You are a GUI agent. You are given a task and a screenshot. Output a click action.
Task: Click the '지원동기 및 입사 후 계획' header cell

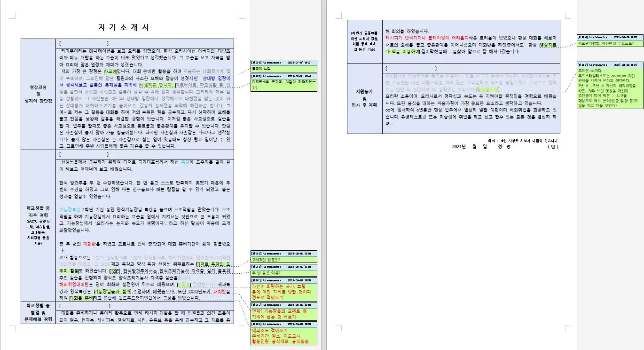(365, 98)
